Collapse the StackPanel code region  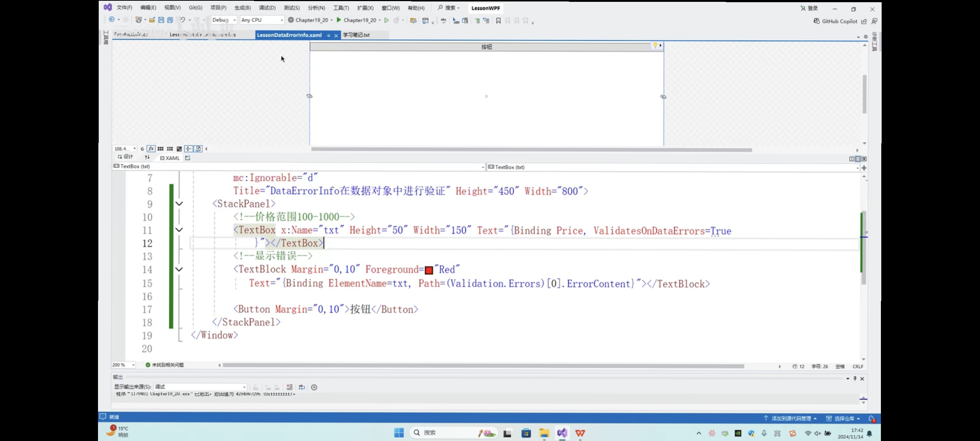click(x=179, y=204)
